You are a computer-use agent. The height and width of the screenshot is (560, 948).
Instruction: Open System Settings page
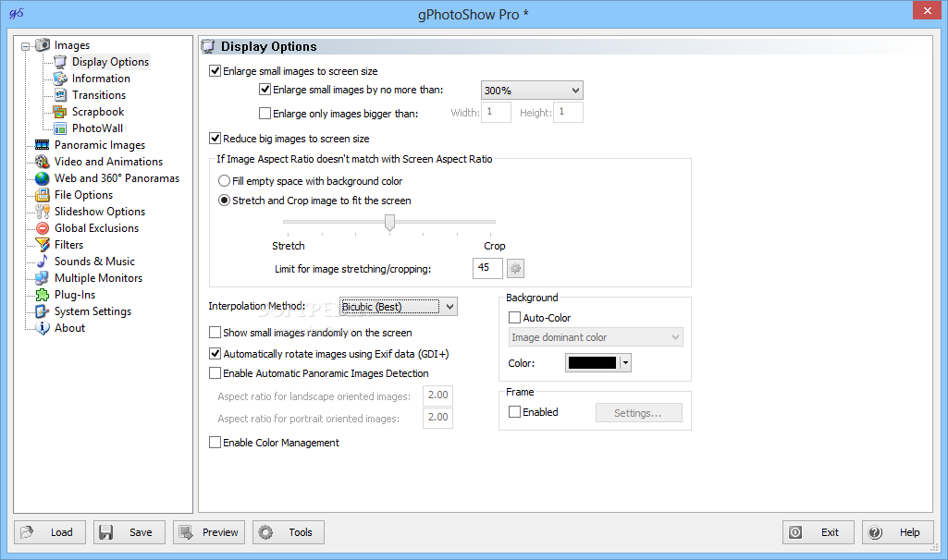tap(92, 311)
